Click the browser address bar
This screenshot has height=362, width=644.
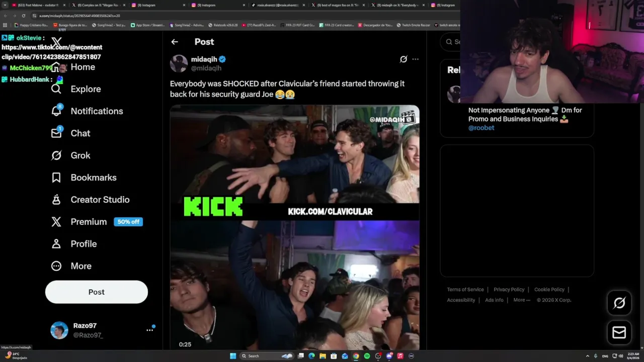pyautogui.click(x=242, y=16)
